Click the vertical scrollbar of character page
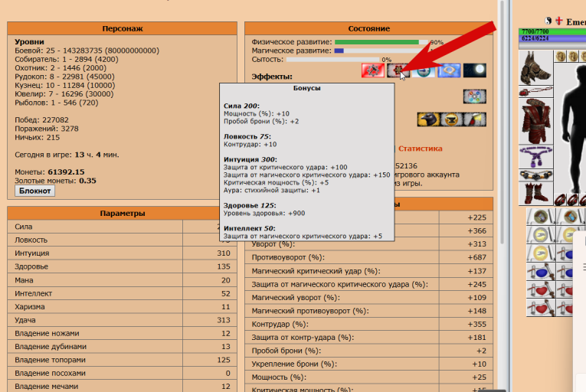The height and width of the screenshot is (392, 586). tap(502, 123)
